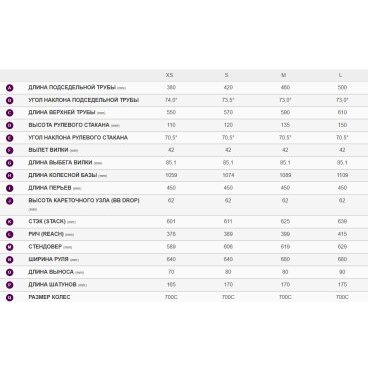Click the purple Q icon beside РАЗМЕР КОЛЕС
Screen dimensions: 368x368
10,297
